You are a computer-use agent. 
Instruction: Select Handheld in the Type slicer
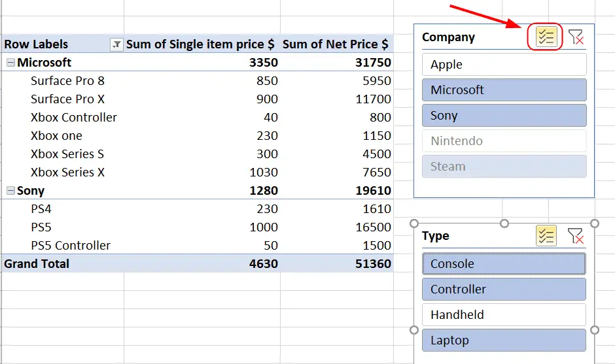pos(504,314)
